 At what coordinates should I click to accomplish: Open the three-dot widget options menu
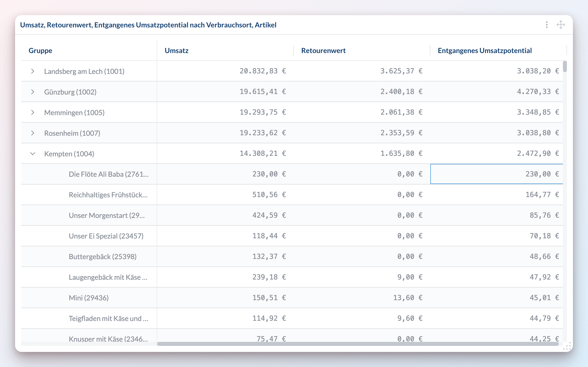(547, 25)
